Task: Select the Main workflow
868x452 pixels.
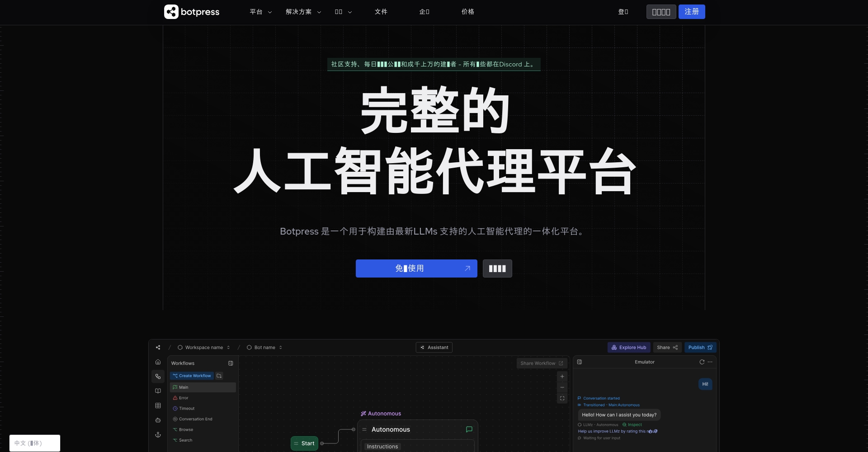Action: point(203,387)
